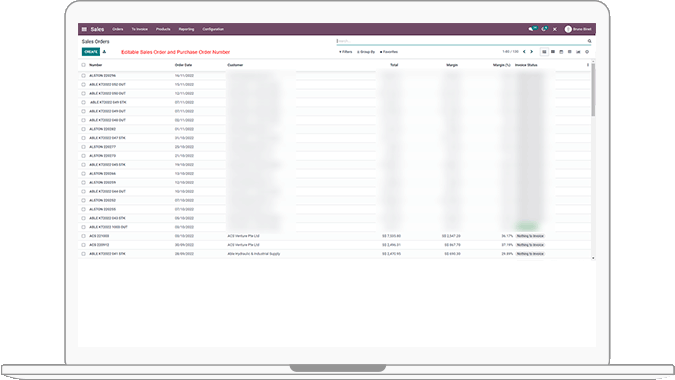Viewport: 675px width, 380px height.
Task: Click the vertical scrollbar of the list
Action: (593, 89)
